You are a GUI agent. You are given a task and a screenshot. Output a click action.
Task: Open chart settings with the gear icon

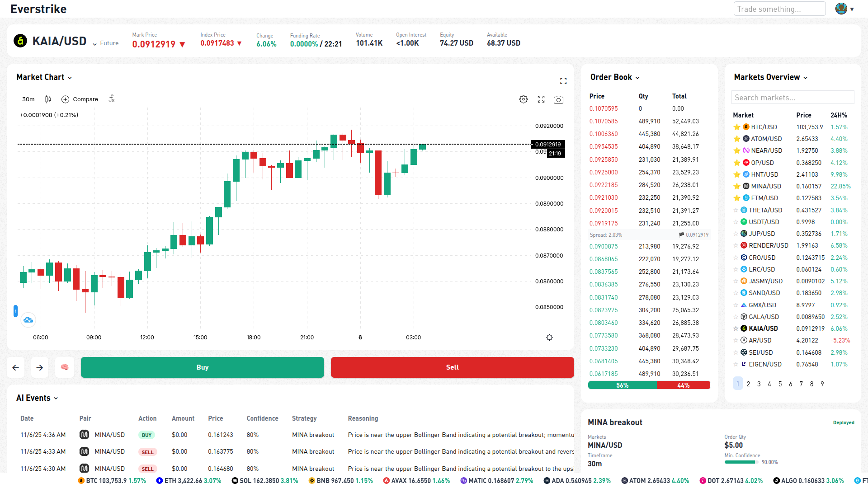coord(523,99)
